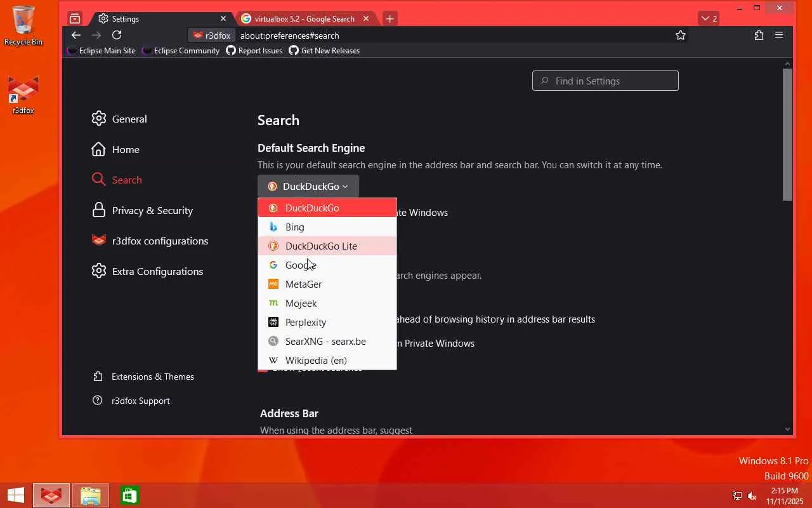Go forward one page

[96, 36]
